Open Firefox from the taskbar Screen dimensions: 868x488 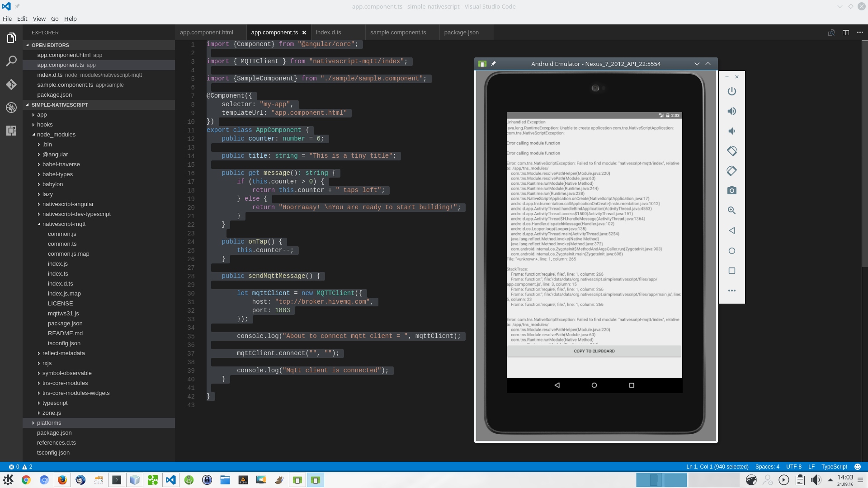point(62,480)
